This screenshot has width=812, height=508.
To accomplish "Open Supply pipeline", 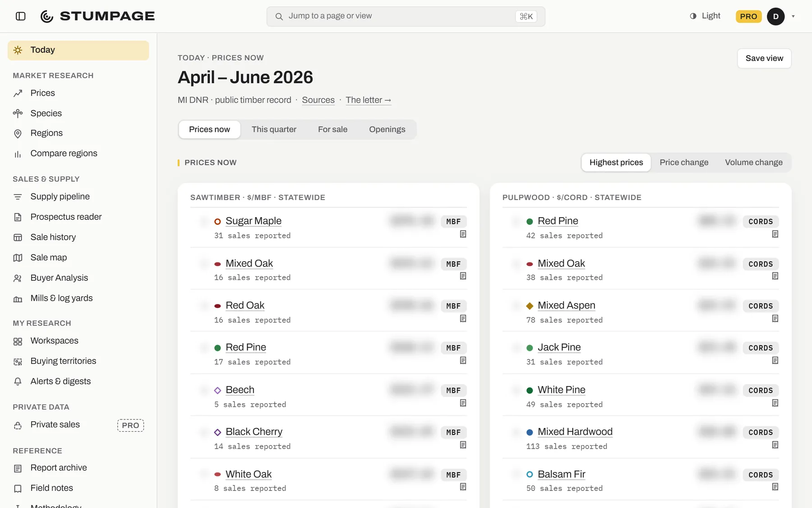I will [78, 196].
